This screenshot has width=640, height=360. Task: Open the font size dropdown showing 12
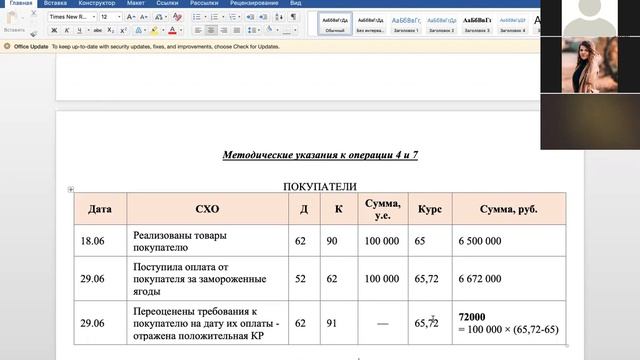click(119, 17)
